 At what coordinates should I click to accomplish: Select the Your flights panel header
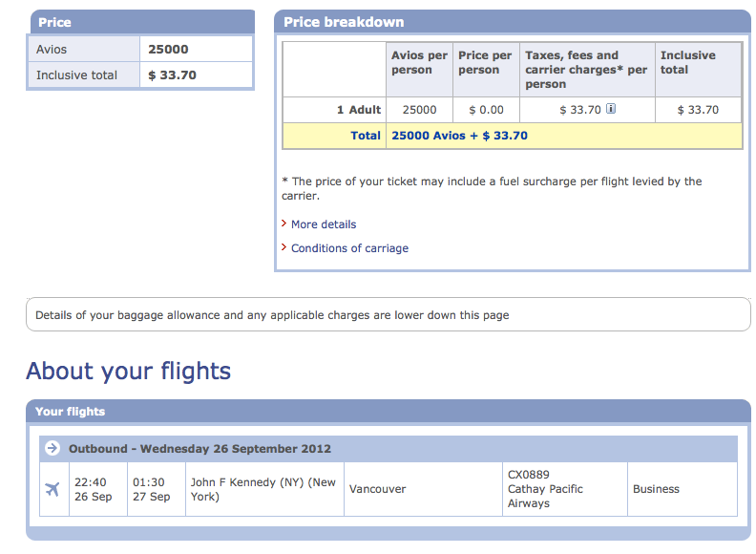(388, 412)
